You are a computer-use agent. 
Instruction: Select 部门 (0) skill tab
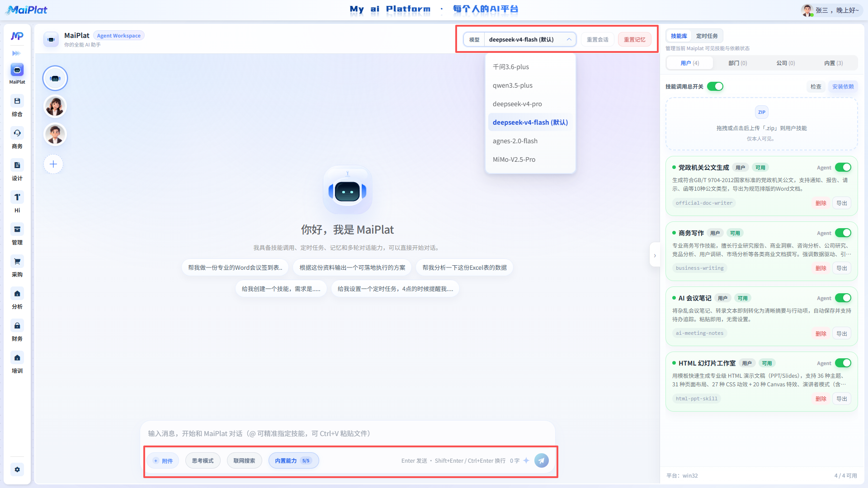click(x=737, y=63)
